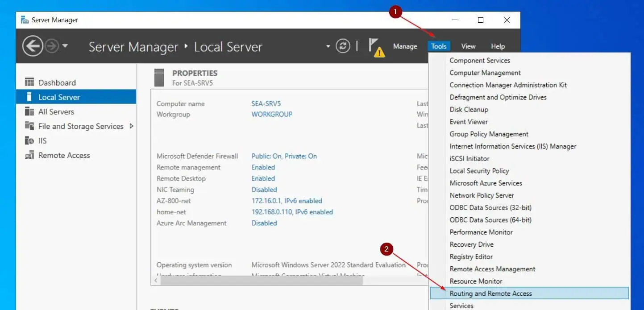Click the "Operating system version" label
This screenshot has width=644, height=310.
[194, 265]
